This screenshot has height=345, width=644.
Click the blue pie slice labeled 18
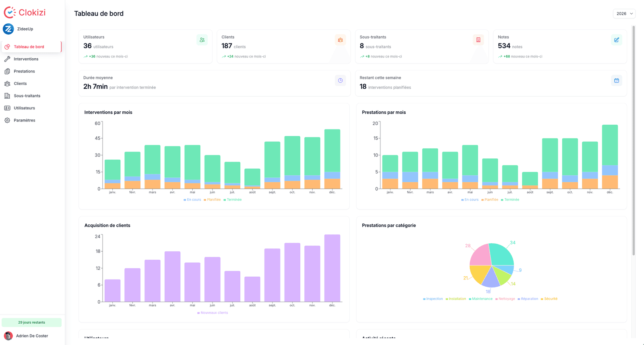pos(490,279)
